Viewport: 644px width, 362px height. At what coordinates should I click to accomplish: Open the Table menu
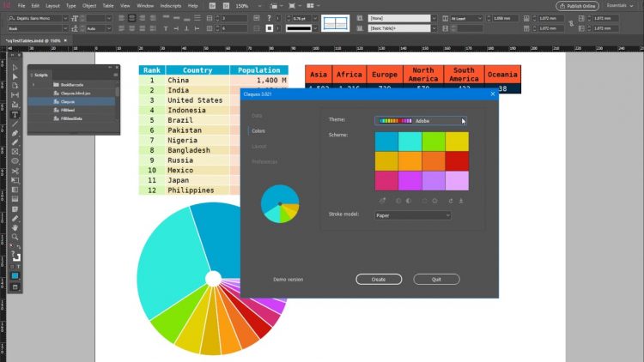(108, 6)
